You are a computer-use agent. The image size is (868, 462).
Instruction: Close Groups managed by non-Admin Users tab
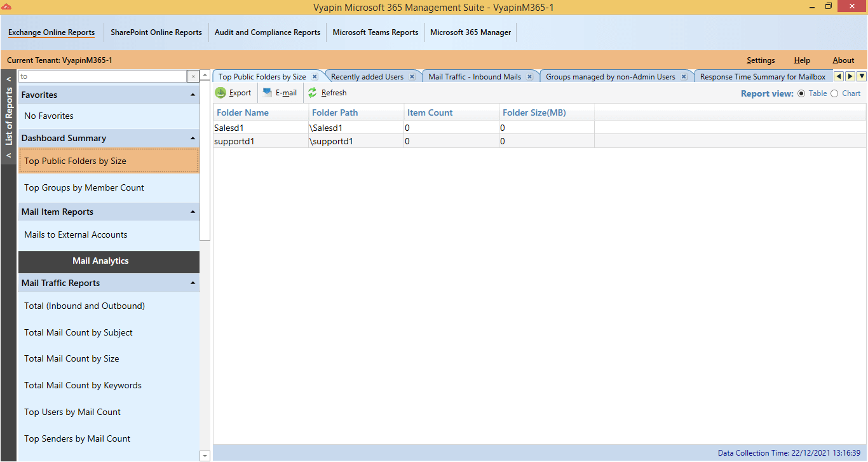[x=684, y=77]
